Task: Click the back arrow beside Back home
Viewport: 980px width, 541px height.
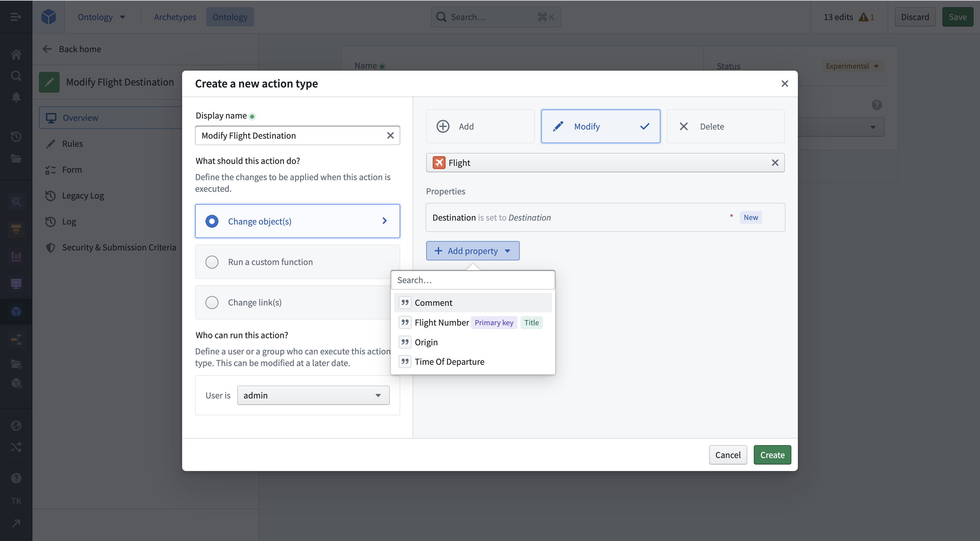Action: coord(47,49)
